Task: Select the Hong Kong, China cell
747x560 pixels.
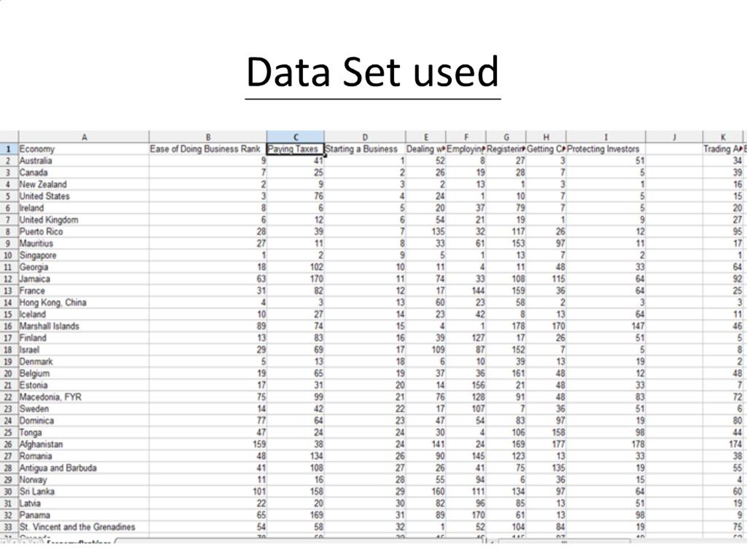Action: click(x=84, y=302)
